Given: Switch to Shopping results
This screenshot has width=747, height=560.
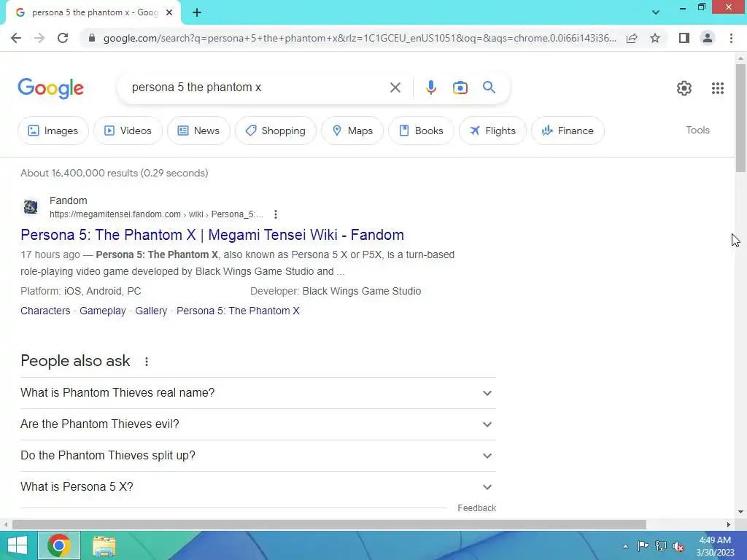Looking at the screenshot, I should click(x=275, y=131).
